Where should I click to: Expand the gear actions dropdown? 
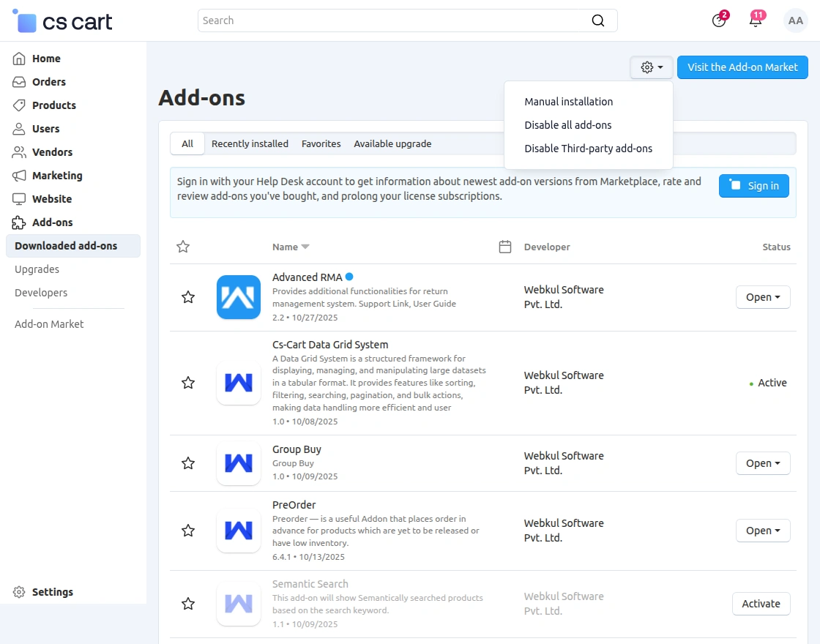652,67
